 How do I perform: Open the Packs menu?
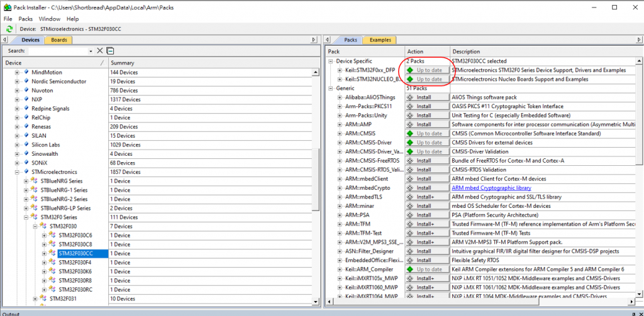(25, 19)
